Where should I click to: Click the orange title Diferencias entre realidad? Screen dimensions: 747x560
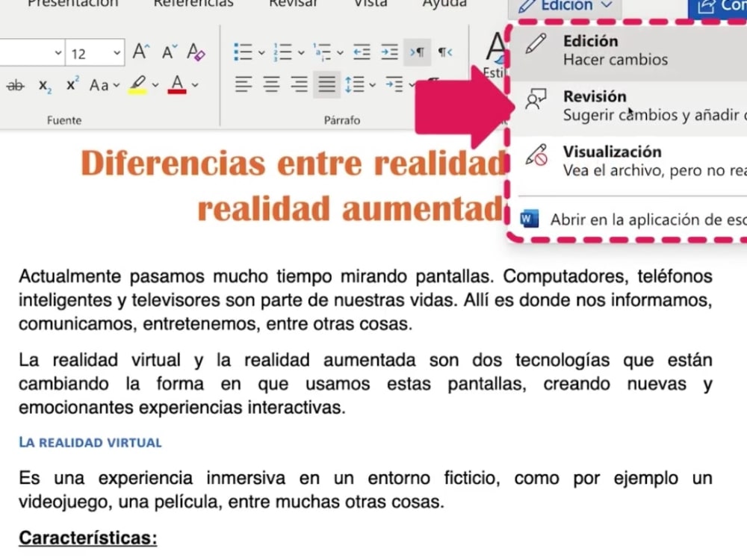pyautogui.click(x=293, y=164)
